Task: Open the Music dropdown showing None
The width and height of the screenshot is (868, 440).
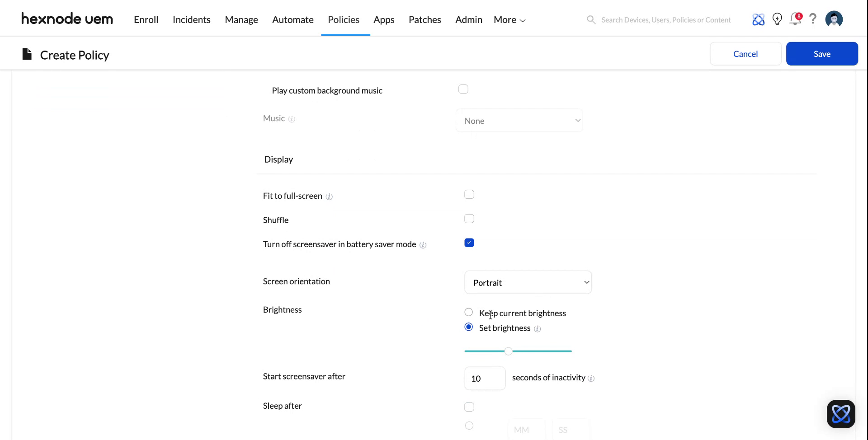Action: [x=519, y=121]
